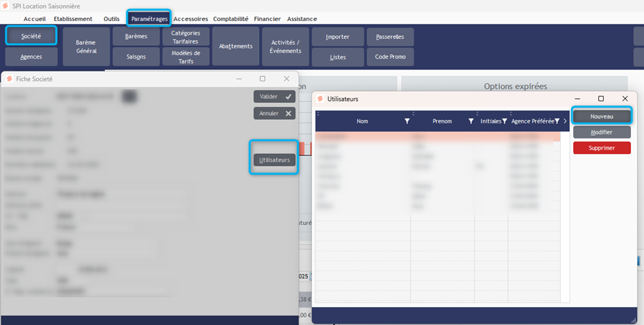Viewport: 644px width, 325px height.
Task: Open the Paramétrages menu tab
Action: 149,18
